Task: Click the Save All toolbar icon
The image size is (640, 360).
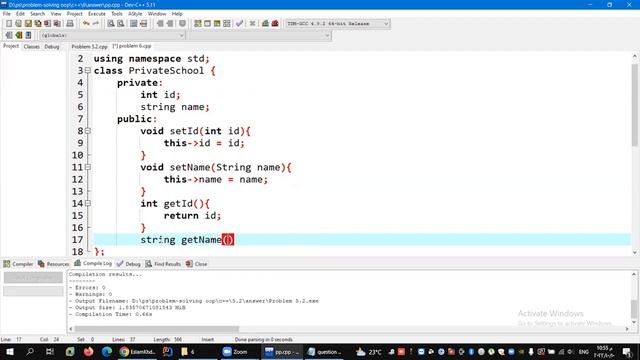Action: pos(38,24)
